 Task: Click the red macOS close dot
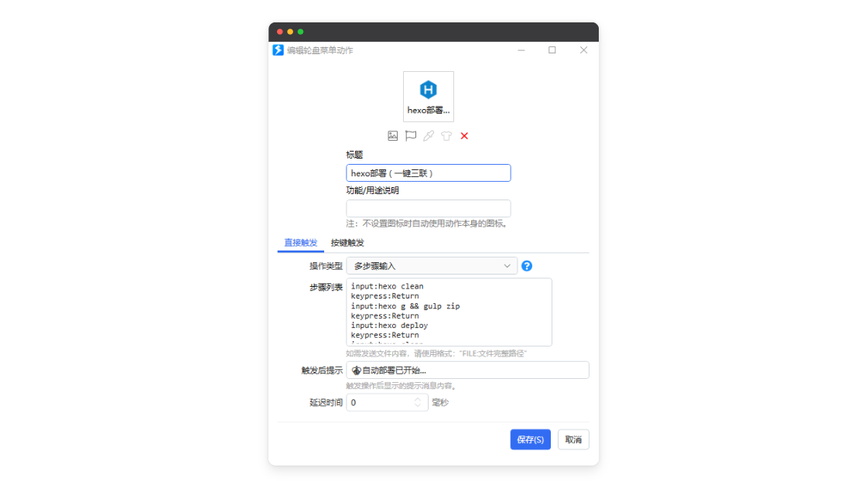tap(280, 32)
